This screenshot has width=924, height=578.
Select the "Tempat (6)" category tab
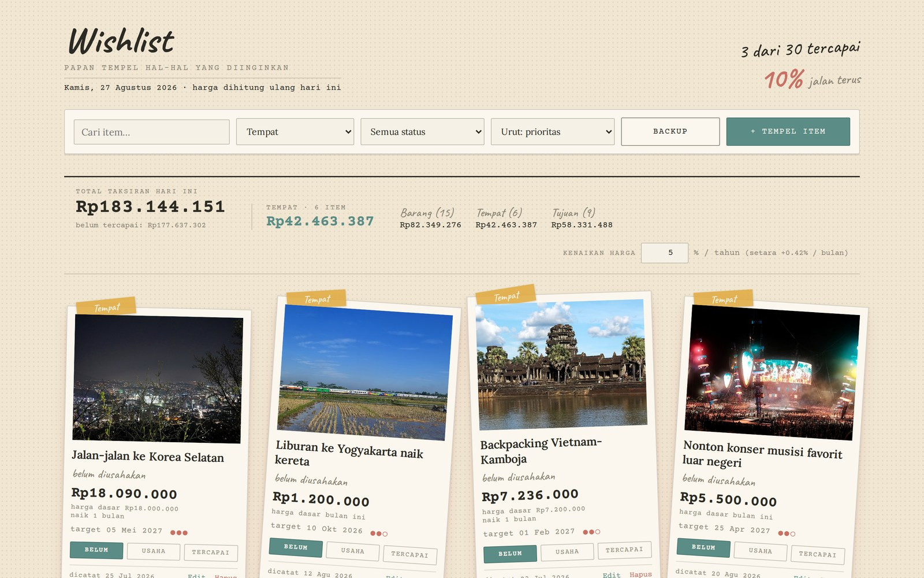(x=506, y=218)
